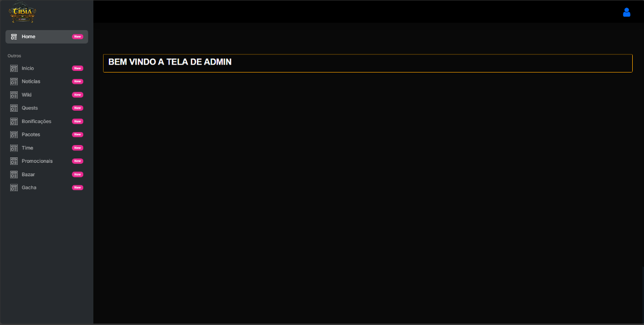Select Promocionais in the sidebar
The image size is (644, 325).
point(37,161)
